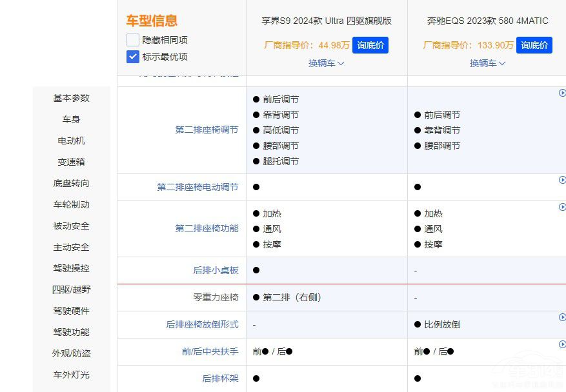Select 基本参数 in the sidebar

click(x=71, y=98)
